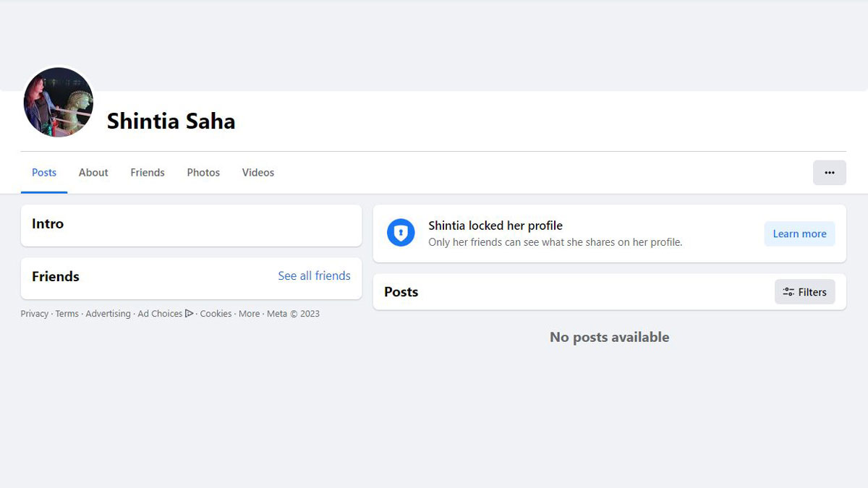Expand the More footer menu

coord(249,314)
